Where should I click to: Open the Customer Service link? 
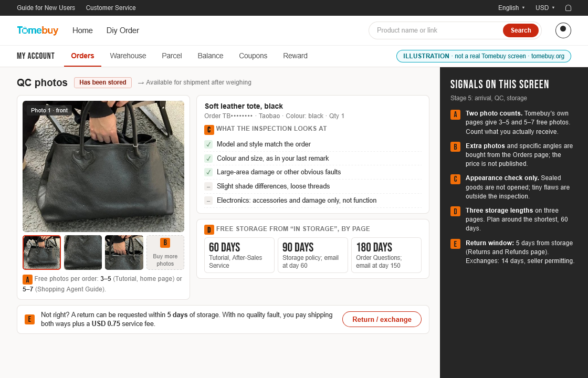[x=111, y=8]
